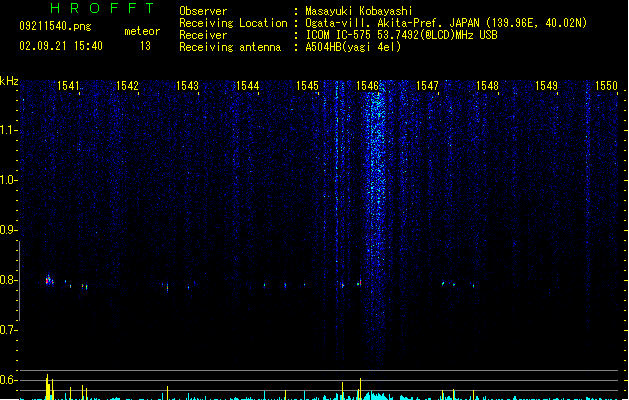Click the 0.9 kHz frequency label
Screen dimensions: 629x400
(x=8, y=230)
